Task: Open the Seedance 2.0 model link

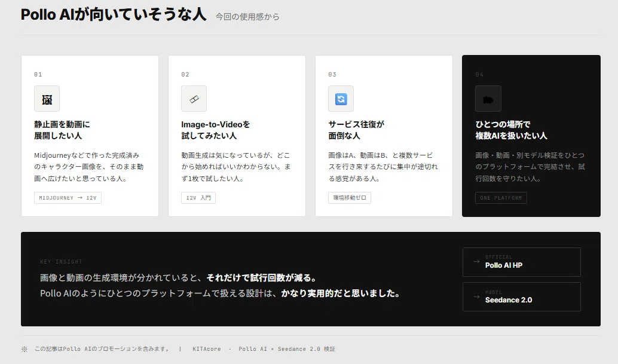Action: 521,296
